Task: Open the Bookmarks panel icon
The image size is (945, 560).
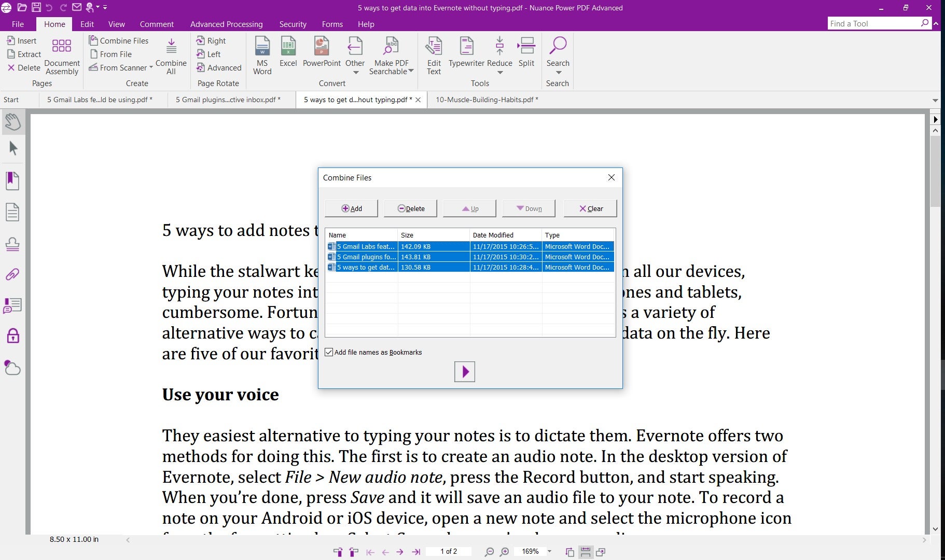Action: point(12,181)
